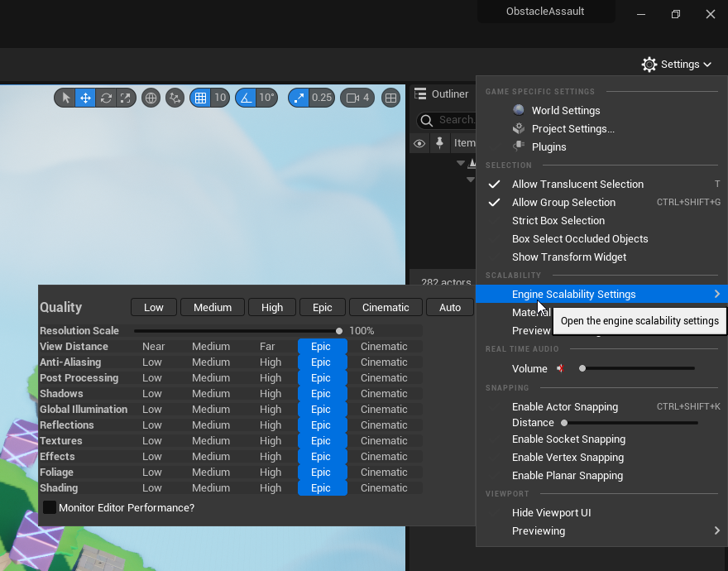The image size is (728, 571).
Task: Switch to the Scale tool
Action: pyautogui.click(x=125, y=98)
